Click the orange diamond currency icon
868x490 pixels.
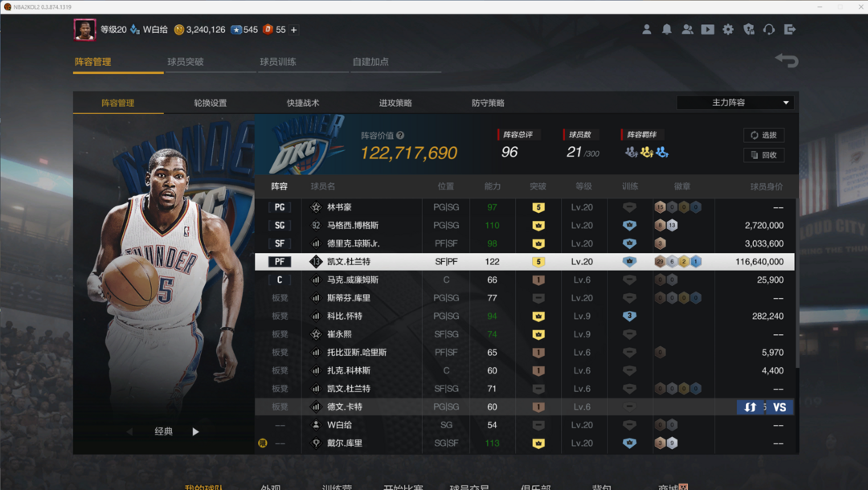(268, 29)
